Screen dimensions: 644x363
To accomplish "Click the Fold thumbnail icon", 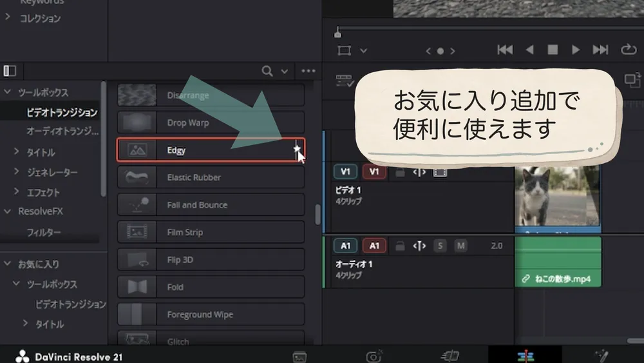I will pyautogui.click(x=137, y=287).
